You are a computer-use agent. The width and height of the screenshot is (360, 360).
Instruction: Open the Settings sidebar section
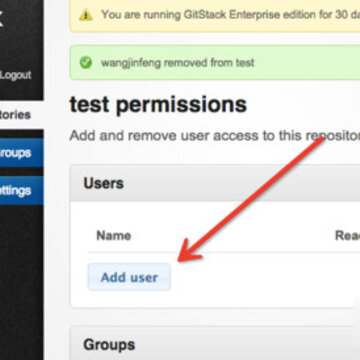coord(21,191)
